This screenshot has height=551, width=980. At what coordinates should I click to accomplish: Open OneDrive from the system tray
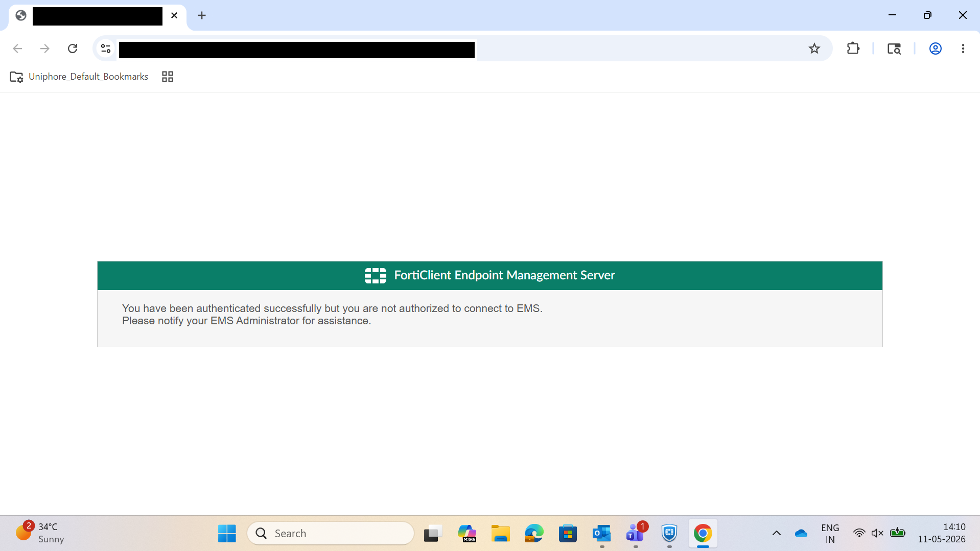[801, 534]
